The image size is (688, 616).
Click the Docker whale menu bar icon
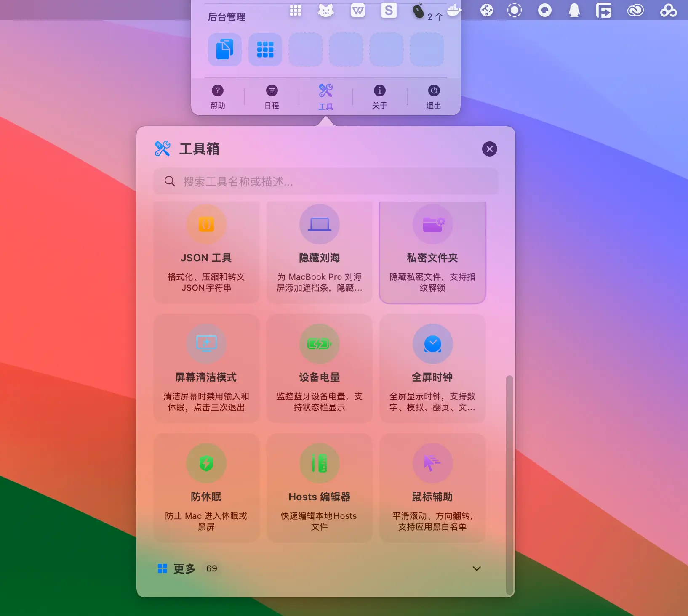click(x=454, y=10)
